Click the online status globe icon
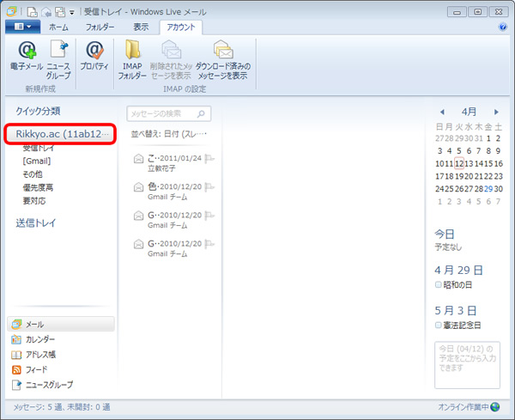Viewport: 515px width, 420px height. [495, 407]
